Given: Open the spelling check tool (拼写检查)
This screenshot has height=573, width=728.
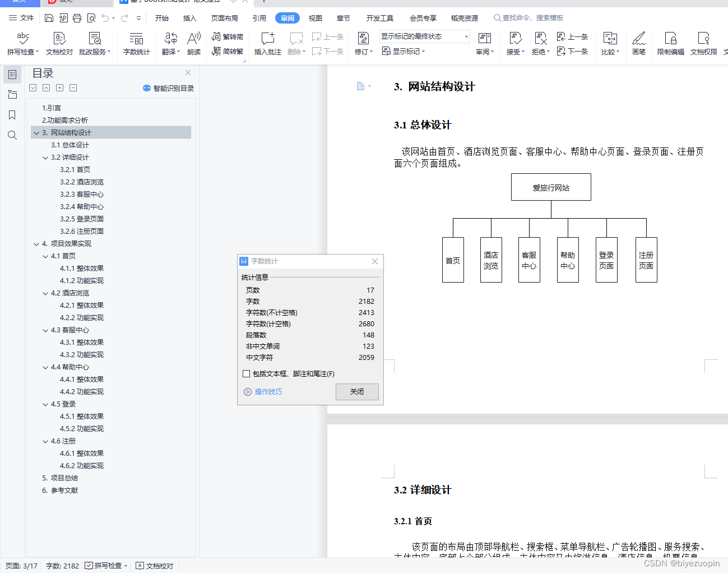Looking at the screenshot, I should [x=23, y=43].
